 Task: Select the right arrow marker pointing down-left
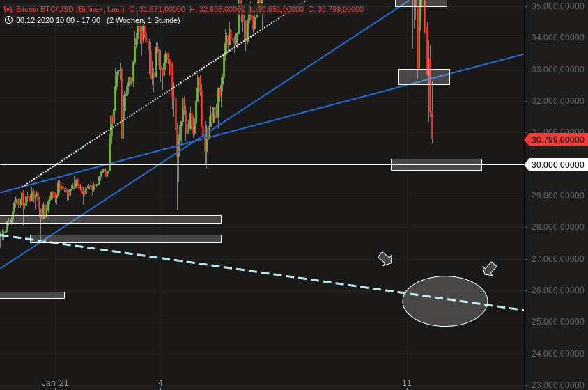pos(489,269)
